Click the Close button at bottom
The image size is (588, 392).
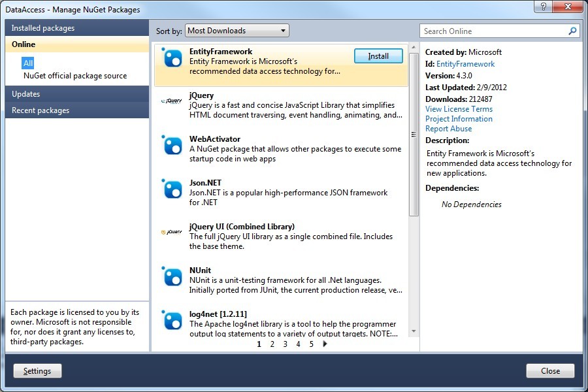pos(550,371)
